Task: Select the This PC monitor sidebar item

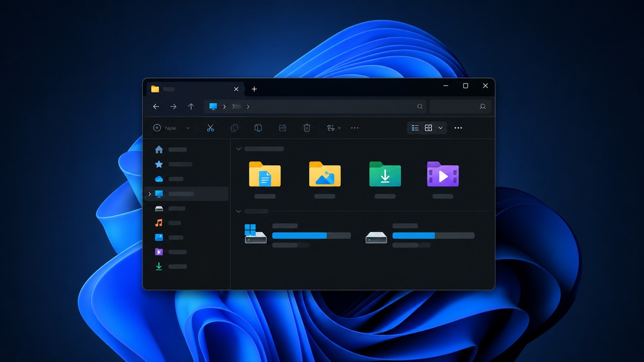Action: [187, 194]
